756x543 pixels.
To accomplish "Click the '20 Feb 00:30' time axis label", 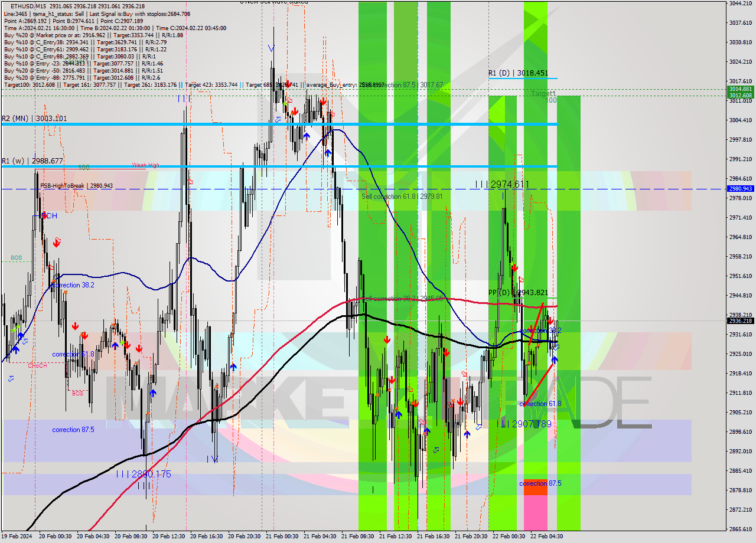I will point(55,537).
